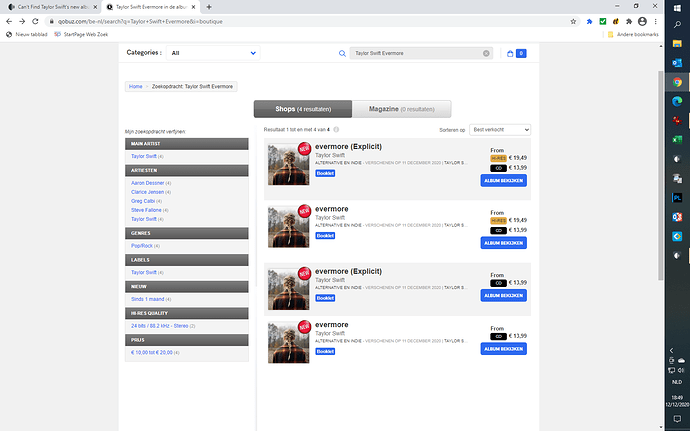The width and height of the screenshot is (690, 431).
Task: Open Windows Start menu icon
Action: pos(677,7)
